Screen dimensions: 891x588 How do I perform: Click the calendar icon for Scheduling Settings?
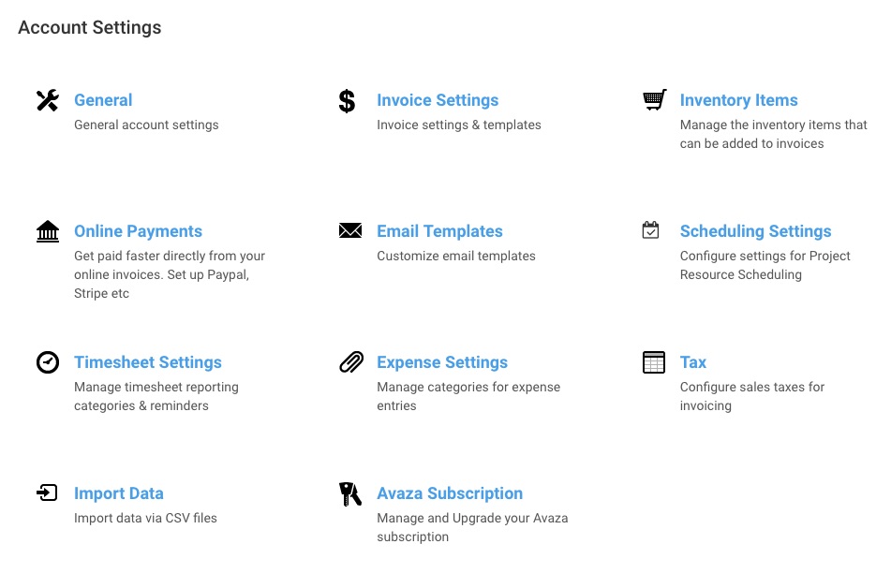651,228
